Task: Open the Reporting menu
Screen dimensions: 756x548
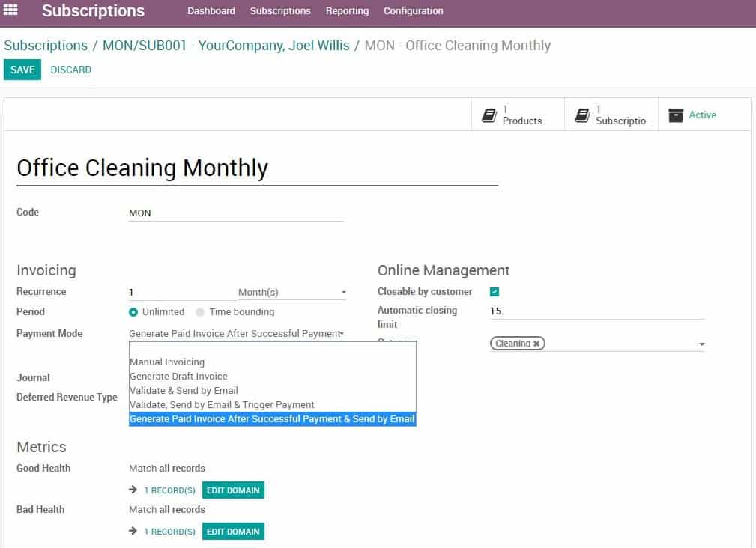Action: tap(347, 11)
